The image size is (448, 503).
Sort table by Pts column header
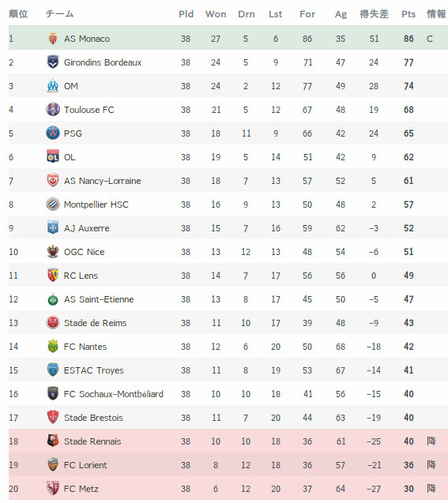(x=408, y=14)
